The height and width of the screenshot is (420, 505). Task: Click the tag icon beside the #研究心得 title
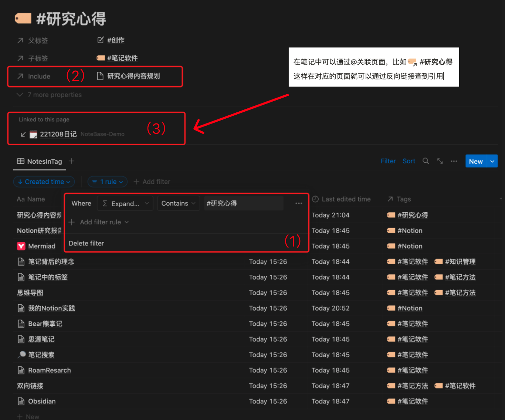coord(23,18)
